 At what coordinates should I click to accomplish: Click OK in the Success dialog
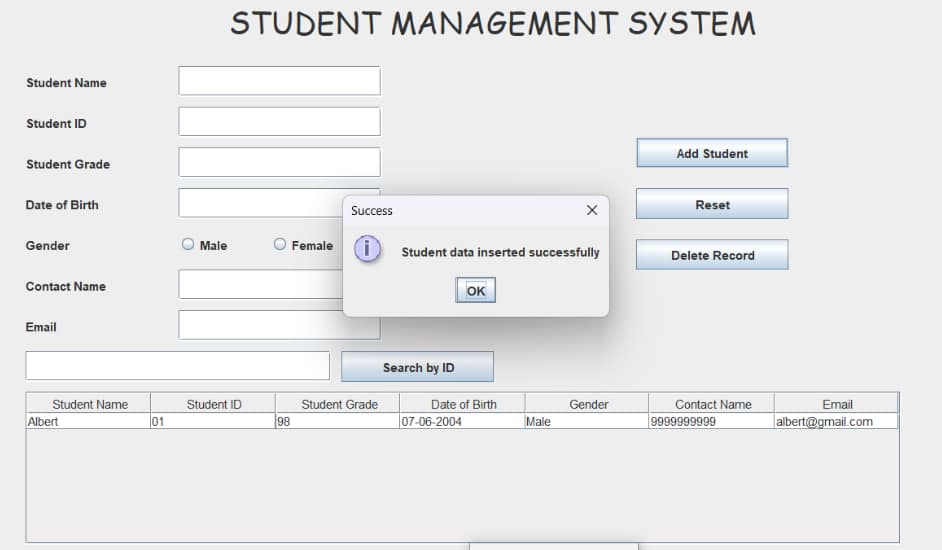pyautogui.click(x=475, y=290)
